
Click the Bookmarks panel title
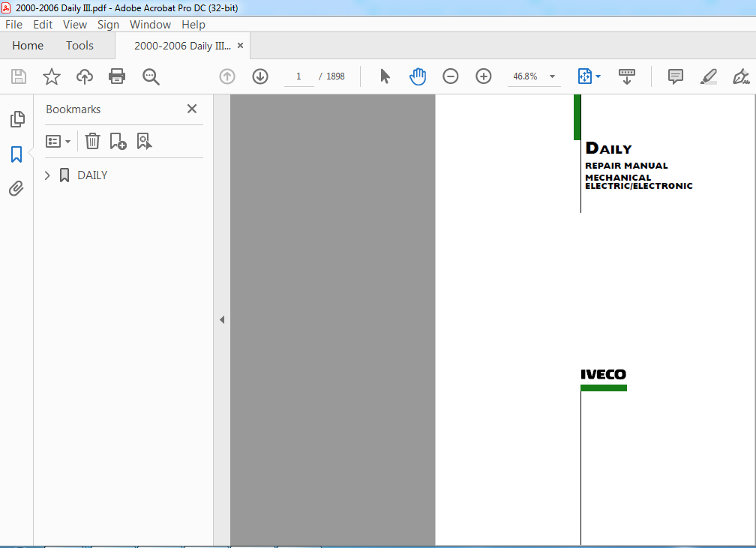point(73,109)
